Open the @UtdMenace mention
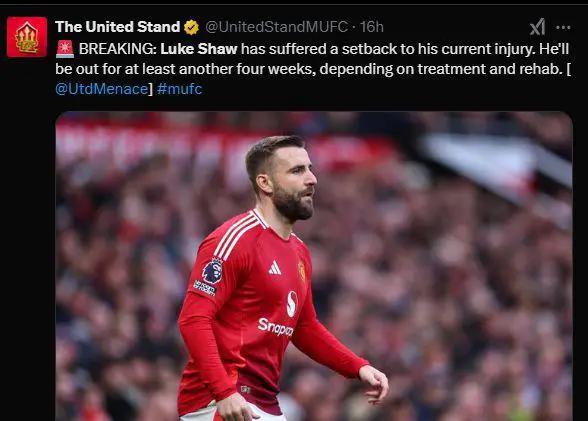The height and width of the screenshot is (421, 588). tap(102, 89)
